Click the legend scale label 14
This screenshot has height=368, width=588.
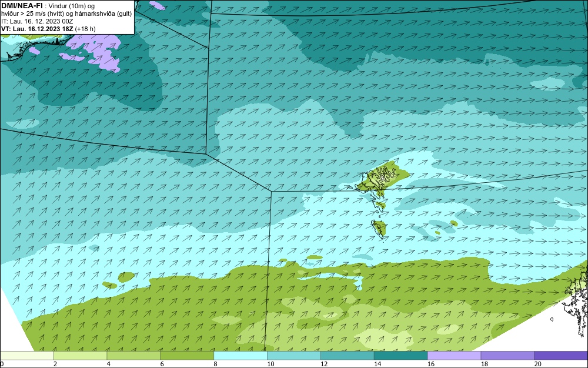(377, 364)
